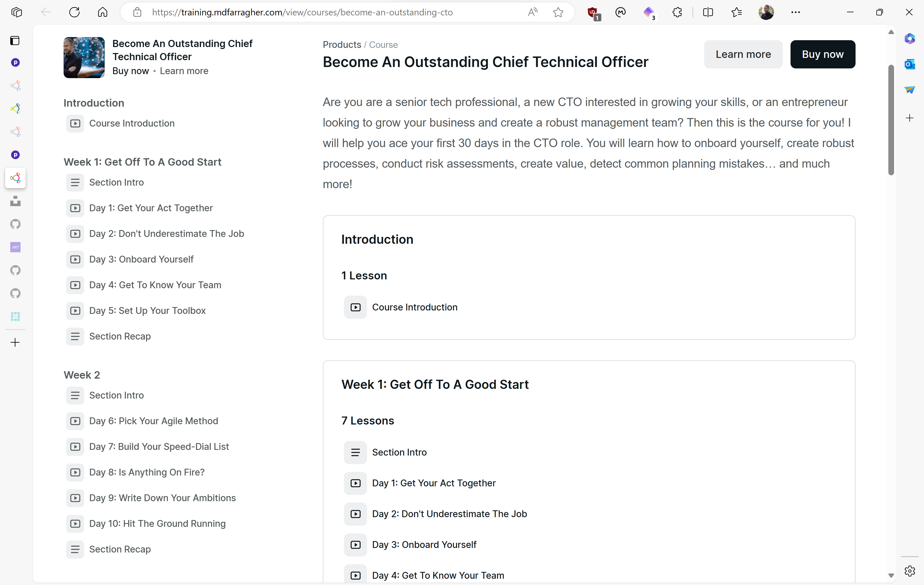The width and height of the screenshot is (924, 585).
Task: Open Section Intro in Week 1 card
Action: click(399, 452)
